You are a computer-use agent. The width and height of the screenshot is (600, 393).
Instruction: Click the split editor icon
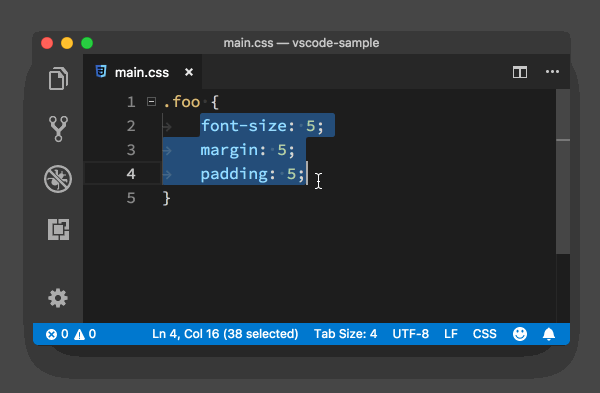pos(520,72)
